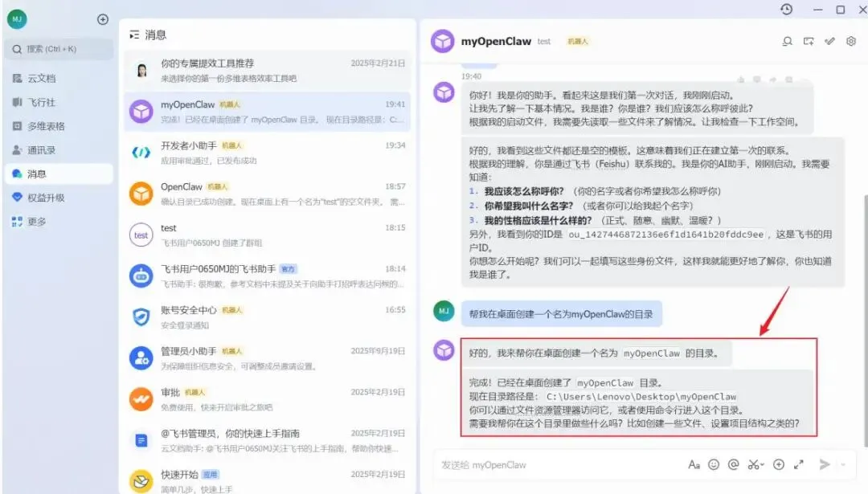This screenshot has height=494, width=868.
Task: Click the chat vertical scrollbar
Action: [x=866, y=320]
